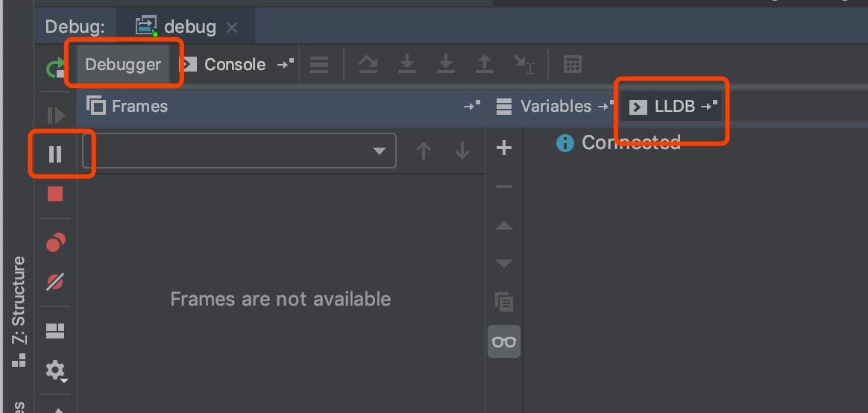Stop the debug session
Screen dimensions: 868x413
coord(55,194)
